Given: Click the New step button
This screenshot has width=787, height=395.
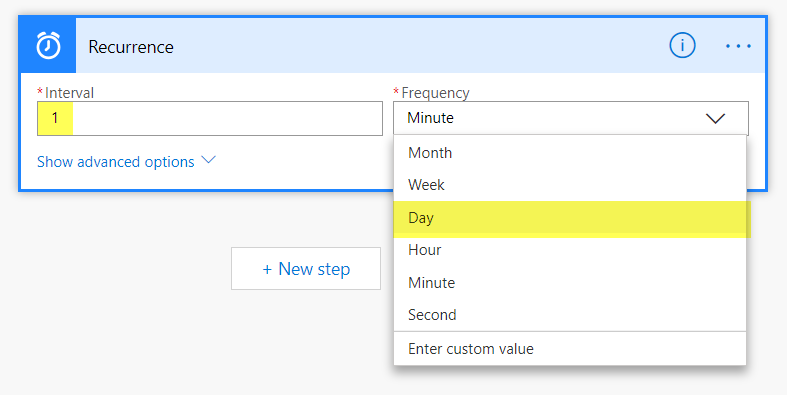Looking at the screenshot, I should tap(306, 269).
